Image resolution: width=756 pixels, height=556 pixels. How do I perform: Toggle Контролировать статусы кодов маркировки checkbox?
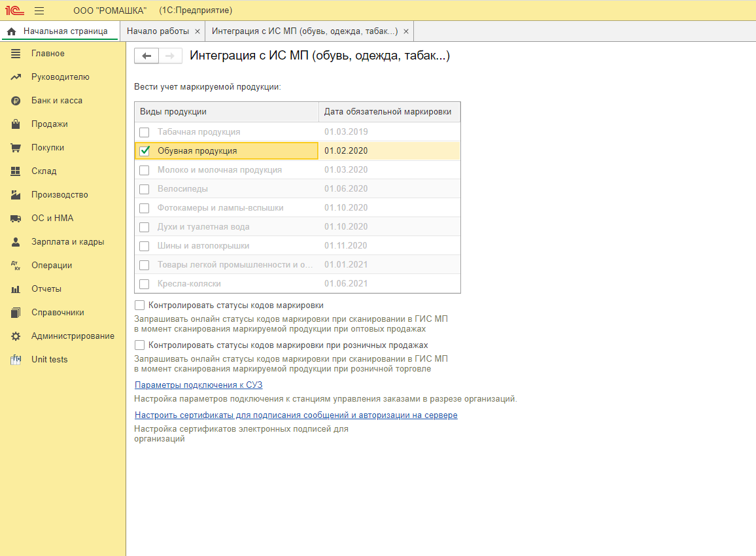tap(140, 305)
